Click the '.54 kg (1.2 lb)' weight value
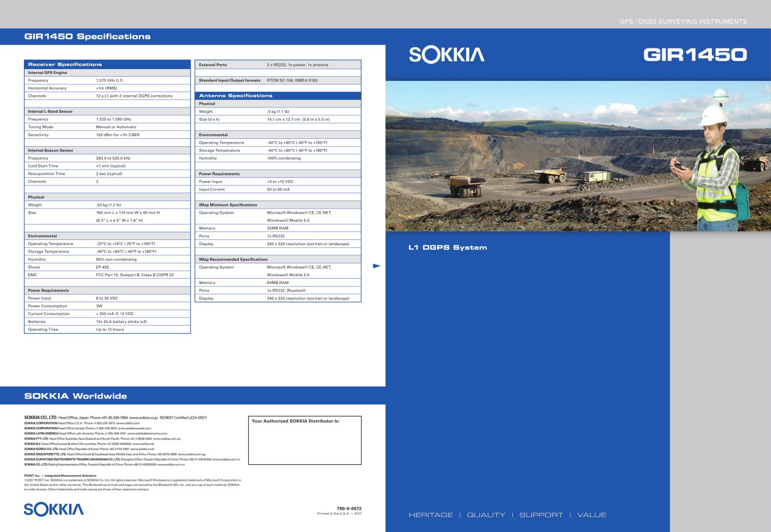 (x=109, y=205)
